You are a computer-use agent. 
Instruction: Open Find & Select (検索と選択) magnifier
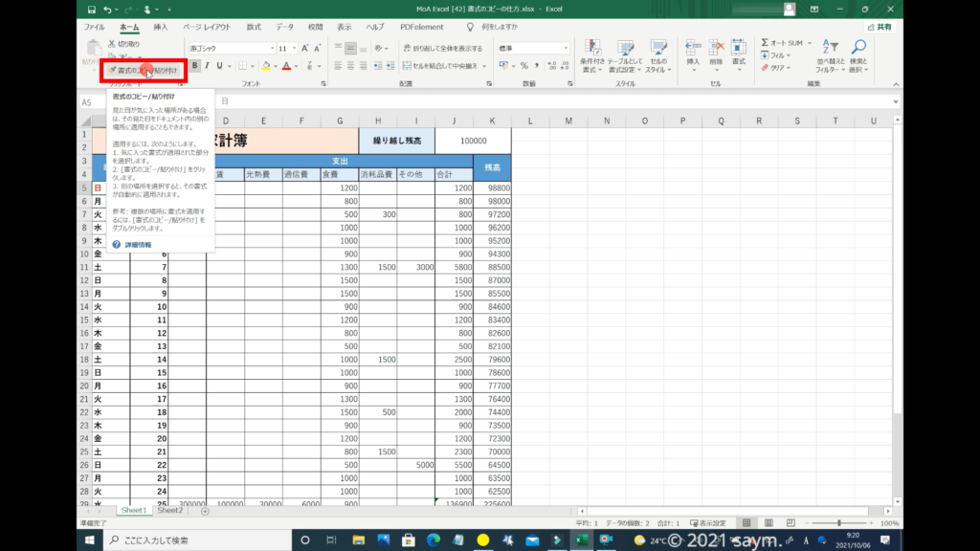pos(858,48)
